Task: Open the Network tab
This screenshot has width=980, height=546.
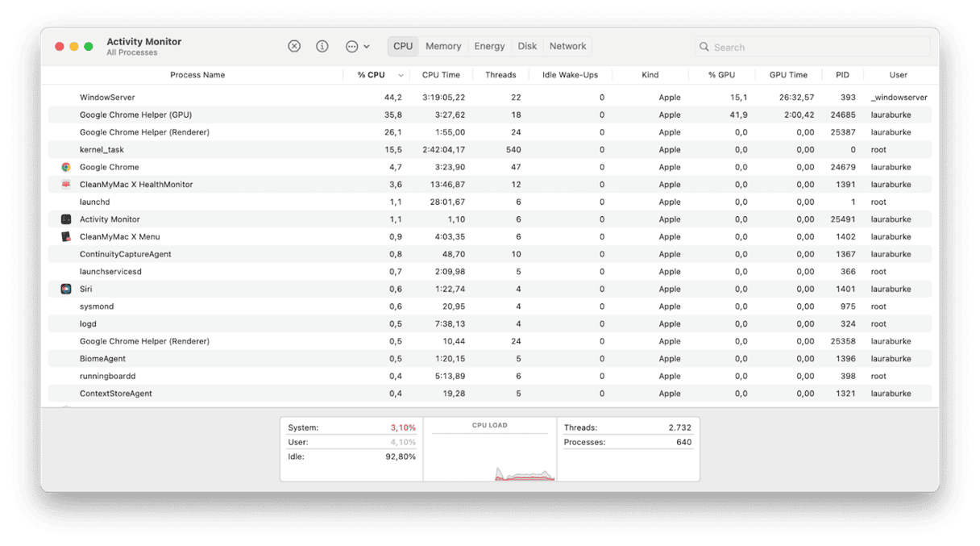Action: pyautogui.click(x=567, y=46)
